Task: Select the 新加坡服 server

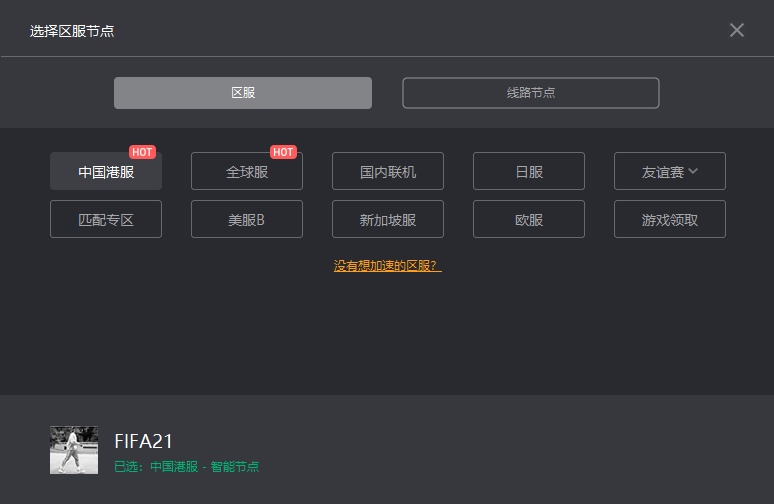Action: tap(388, 219)
